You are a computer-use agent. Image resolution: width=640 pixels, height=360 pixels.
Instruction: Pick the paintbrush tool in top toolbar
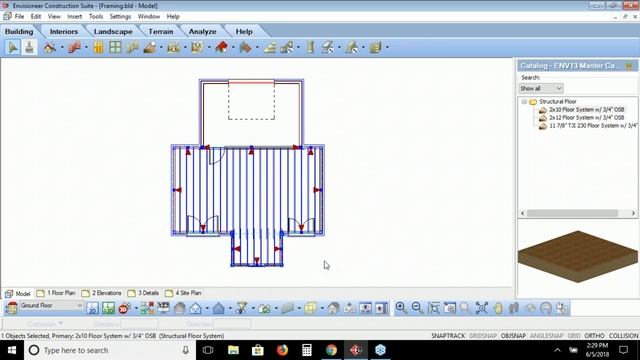click(x=29, y=47)
